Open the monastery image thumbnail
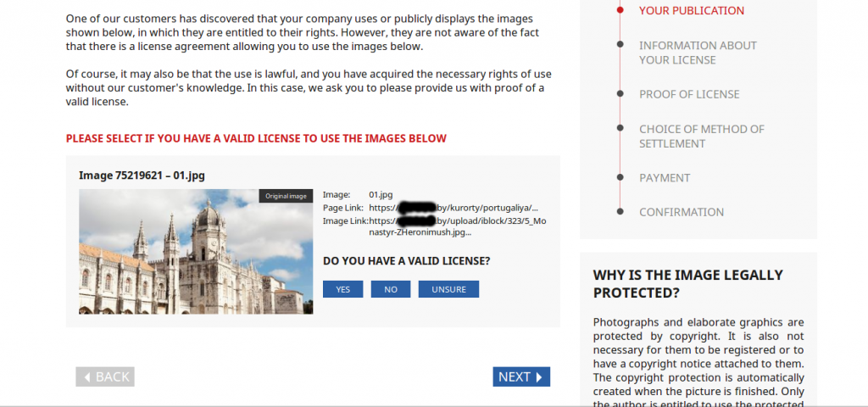The image size is (868, 407). (x=196, y=252)
